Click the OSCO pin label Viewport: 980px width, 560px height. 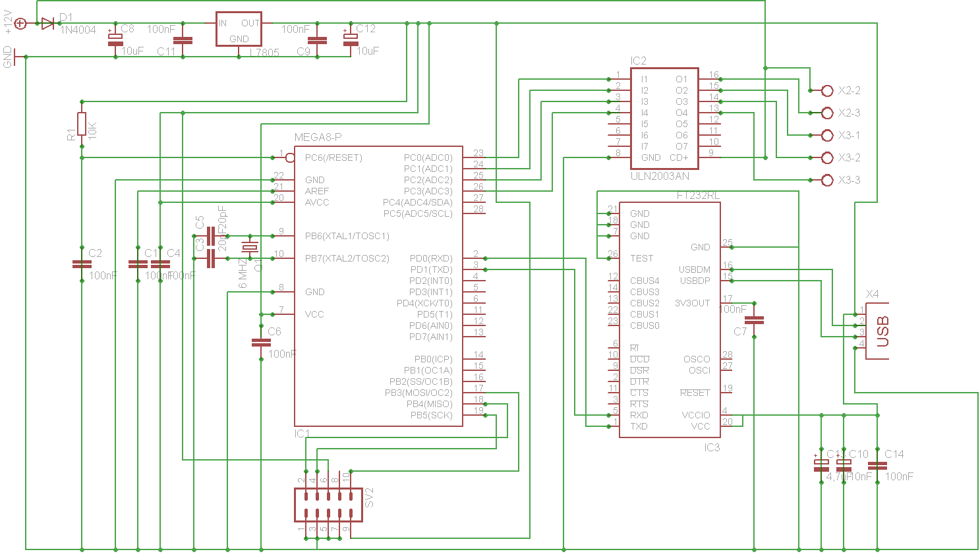697,359
